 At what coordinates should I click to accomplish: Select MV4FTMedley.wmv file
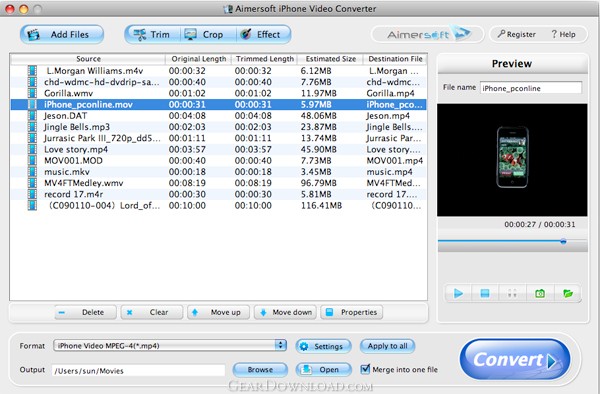tap(218, 183)
